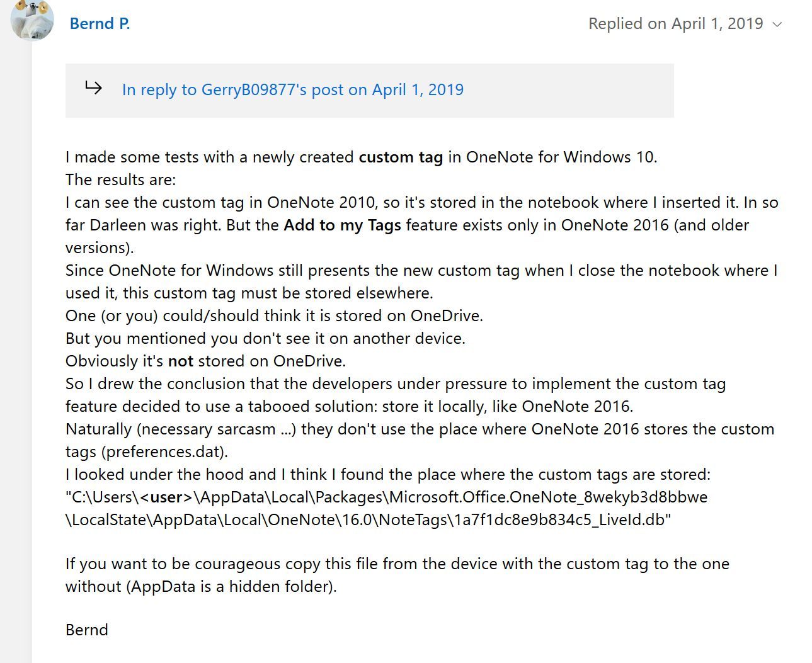Image resolution: width=812 pixels, height=663 pixels.
Task: Open the link 'In reply to GerryB09877's post'
Action: point(292,90)
